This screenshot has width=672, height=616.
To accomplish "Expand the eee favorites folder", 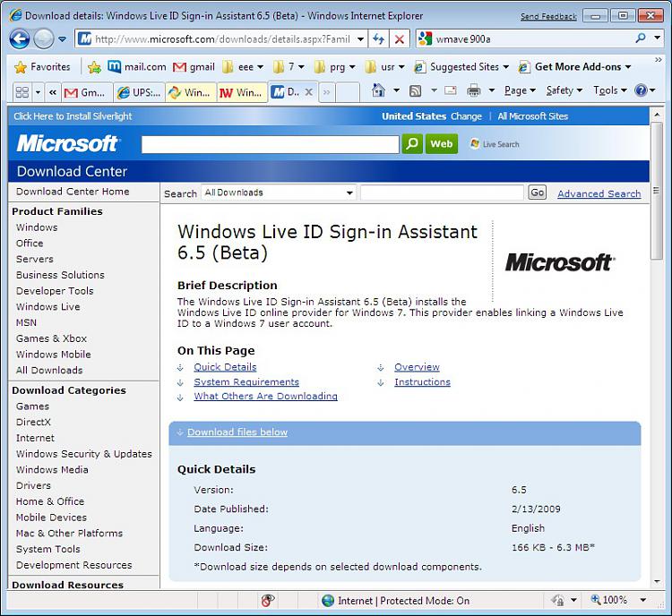I will click(x=243, y=67).
